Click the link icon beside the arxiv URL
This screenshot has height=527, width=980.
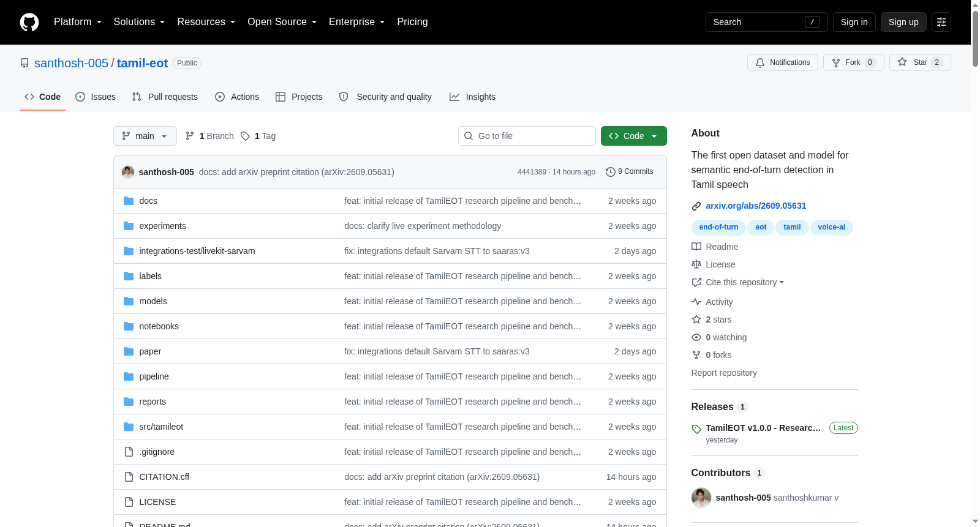(x=696, y=206)
